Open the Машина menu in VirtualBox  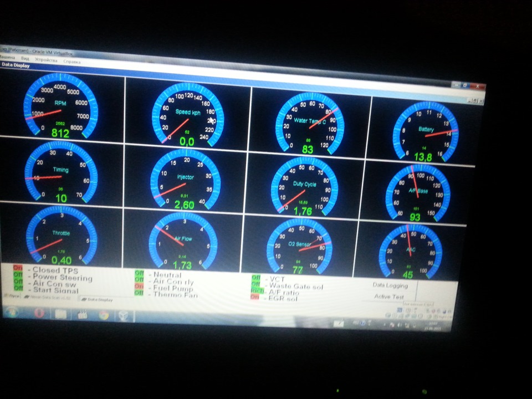pos(7,57)
